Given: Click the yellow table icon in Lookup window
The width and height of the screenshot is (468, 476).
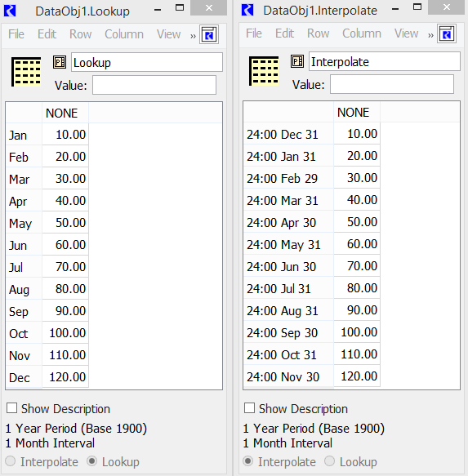Looking at the screenshot, I should coord(26,72).
